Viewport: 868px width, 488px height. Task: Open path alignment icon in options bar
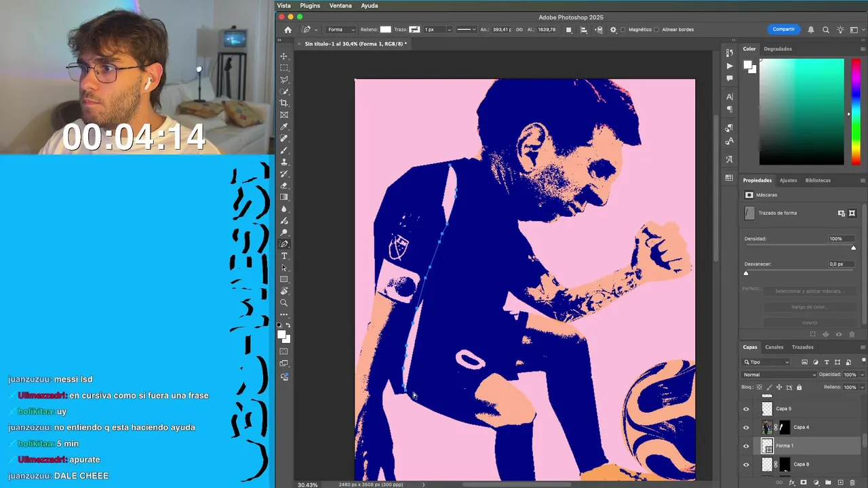point(584,30)
